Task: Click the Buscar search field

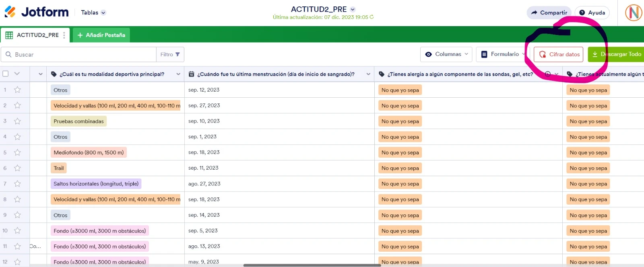Action: tap(78, 54)
